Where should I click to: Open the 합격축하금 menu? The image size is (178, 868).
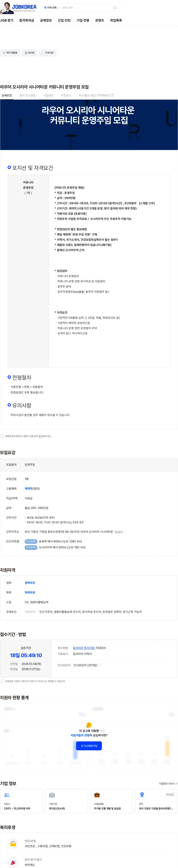point(27,21)
